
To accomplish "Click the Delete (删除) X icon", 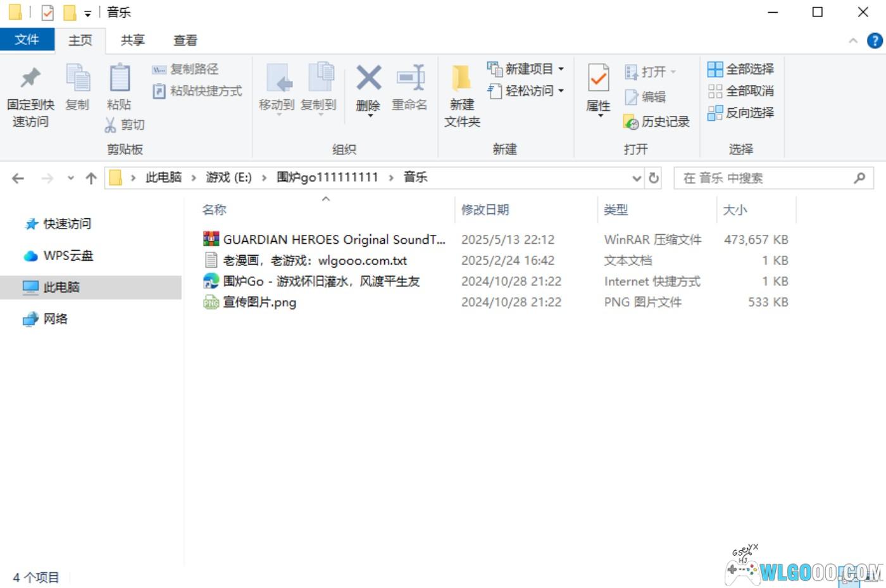I will click(x=368, y=78).
